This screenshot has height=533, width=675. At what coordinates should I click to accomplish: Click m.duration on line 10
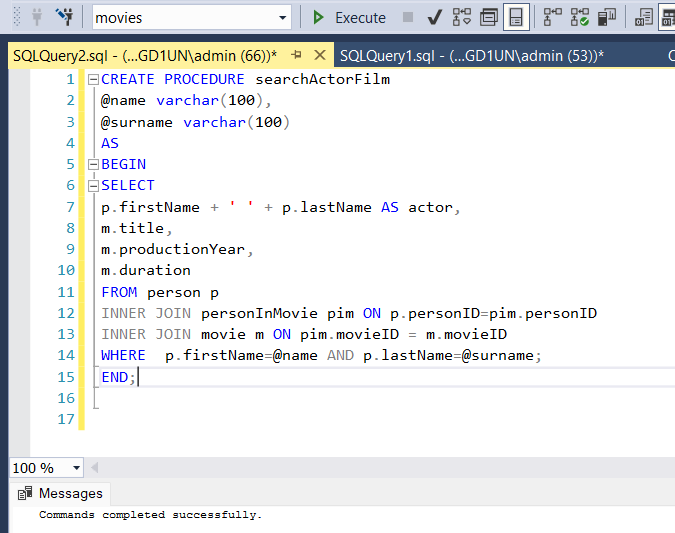146,270
